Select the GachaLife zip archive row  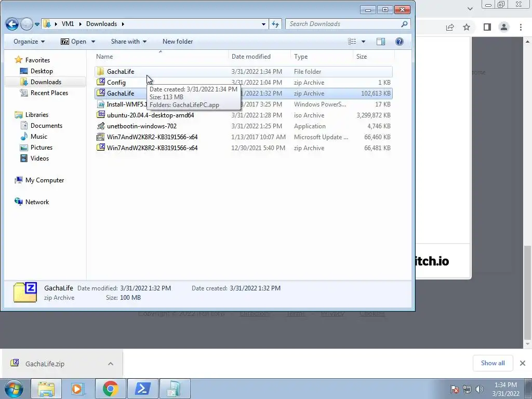point(243,94)
